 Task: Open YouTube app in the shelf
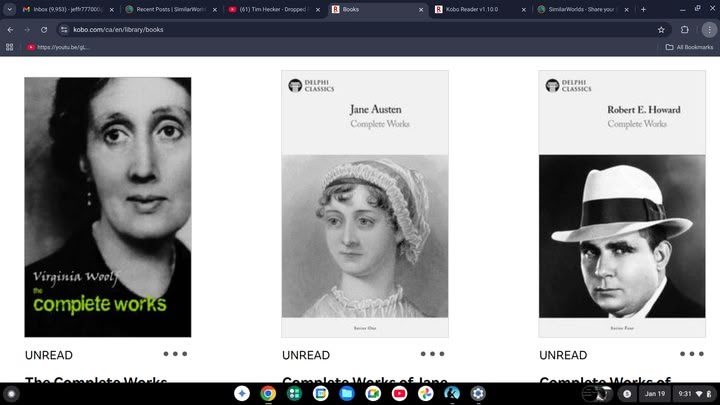pos(399,394)
